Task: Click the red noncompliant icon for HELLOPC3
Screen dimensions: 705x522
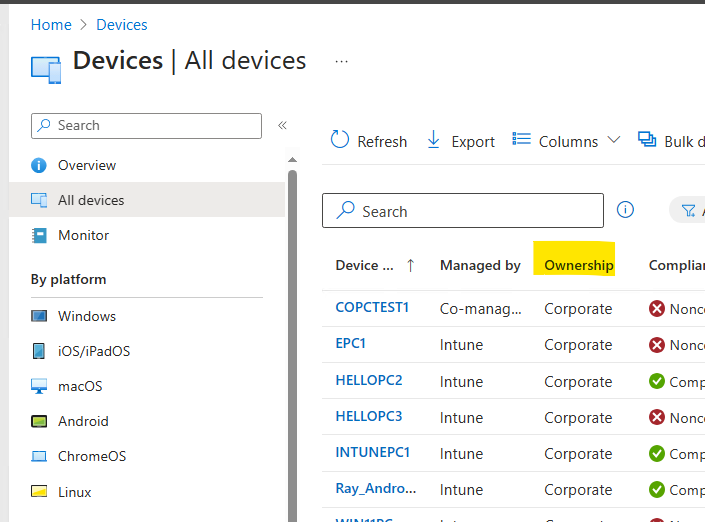Action: 656,417
